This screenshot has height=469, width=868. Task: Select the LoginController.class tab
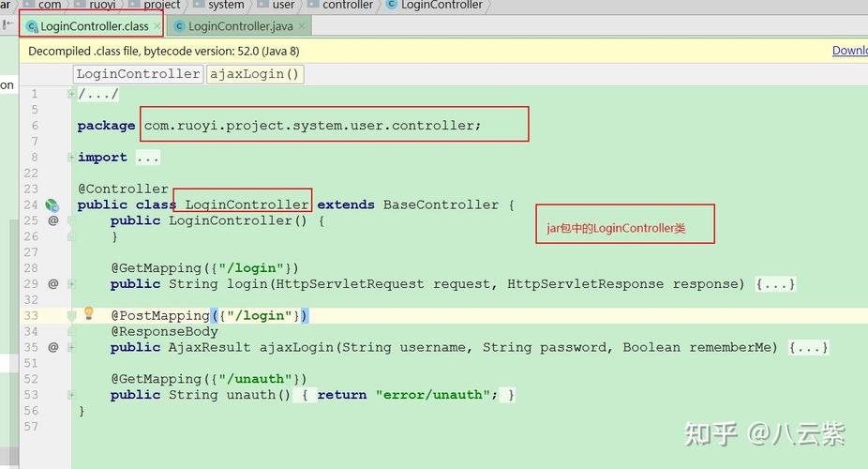(x=94, y=26)
